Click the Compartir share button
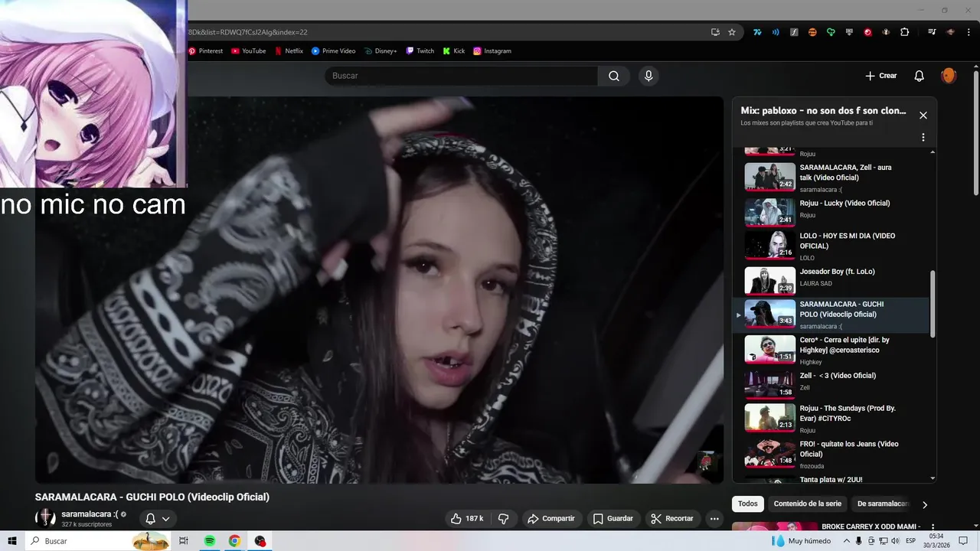 point(551,519)
